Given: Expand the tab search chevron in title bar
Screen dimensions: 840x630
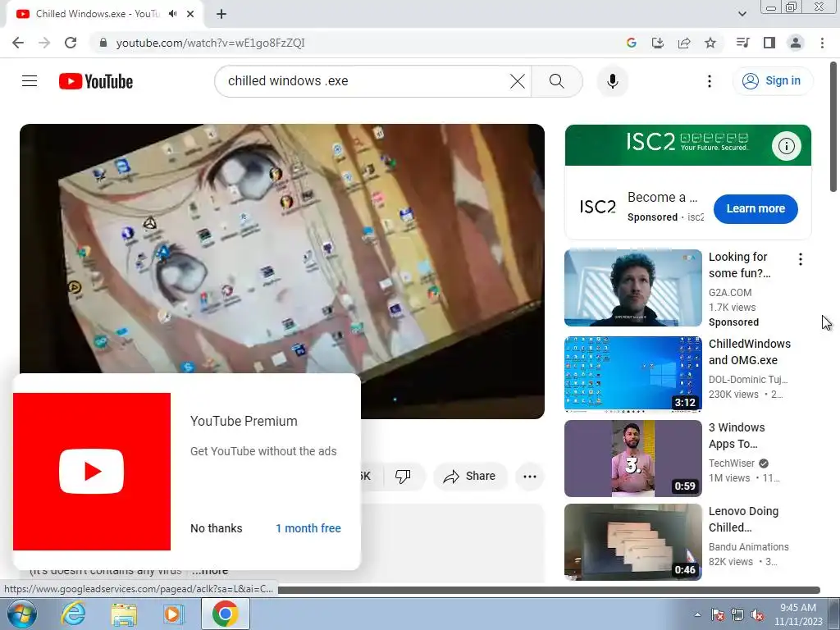Looking at the screenshot, I should tap(742, 14).
